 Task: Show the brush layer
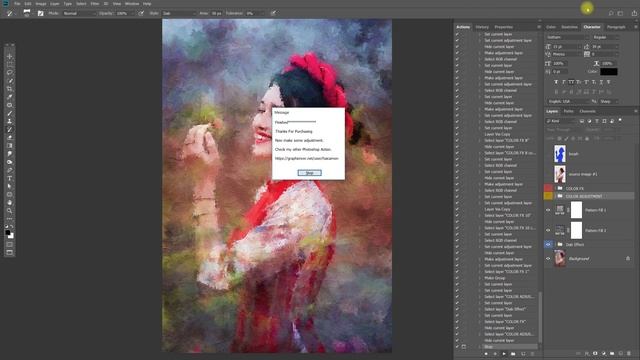548,154
